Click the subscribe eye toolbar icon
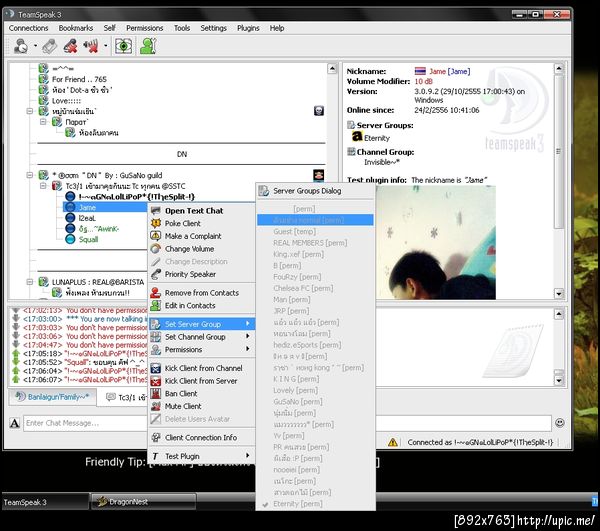Viewport: 600px width, 531px height. click(124, 46)
